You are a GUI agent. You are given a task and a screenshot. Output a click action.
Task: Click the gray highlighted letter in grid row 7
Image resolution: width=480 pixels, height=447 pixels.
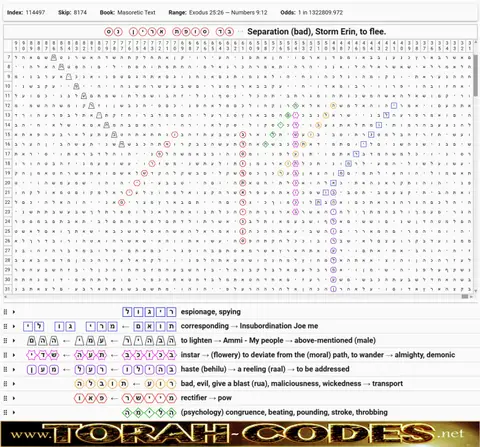point(53,58)
